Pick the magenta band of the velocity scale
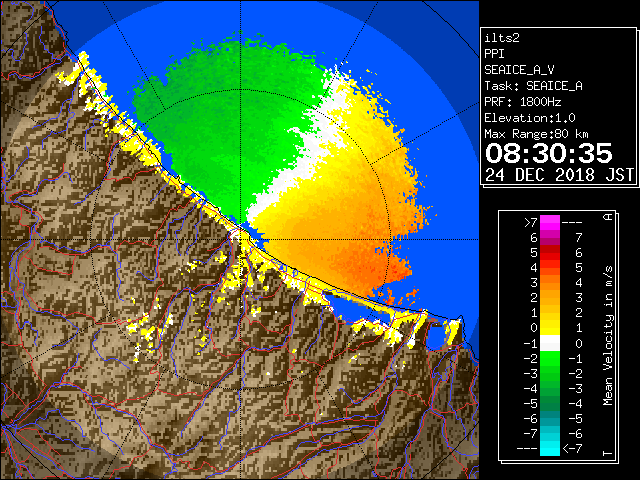The image size is (640, 480). pos(550,223)
